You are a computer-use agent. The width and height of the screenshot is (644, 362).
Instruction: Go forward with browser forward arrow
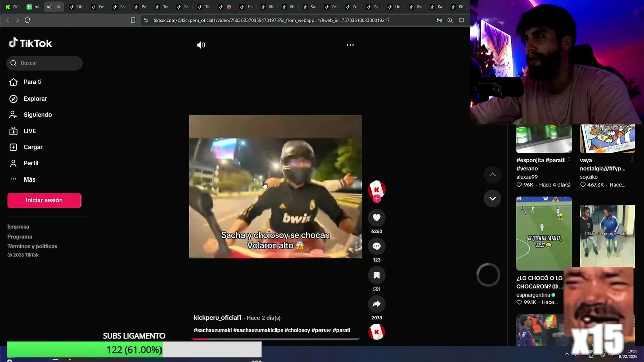[17, 20]
